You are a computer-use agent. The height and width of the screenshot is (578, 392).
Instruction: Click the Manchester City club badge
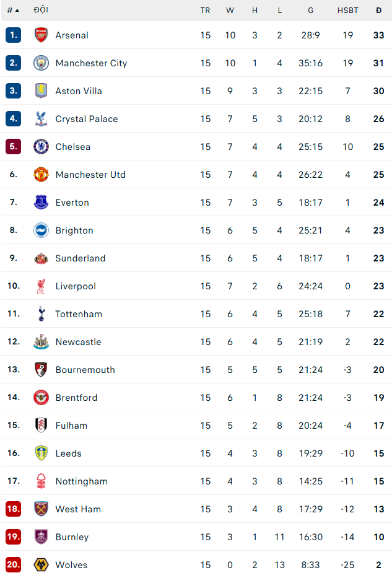[x=41, y=63]
